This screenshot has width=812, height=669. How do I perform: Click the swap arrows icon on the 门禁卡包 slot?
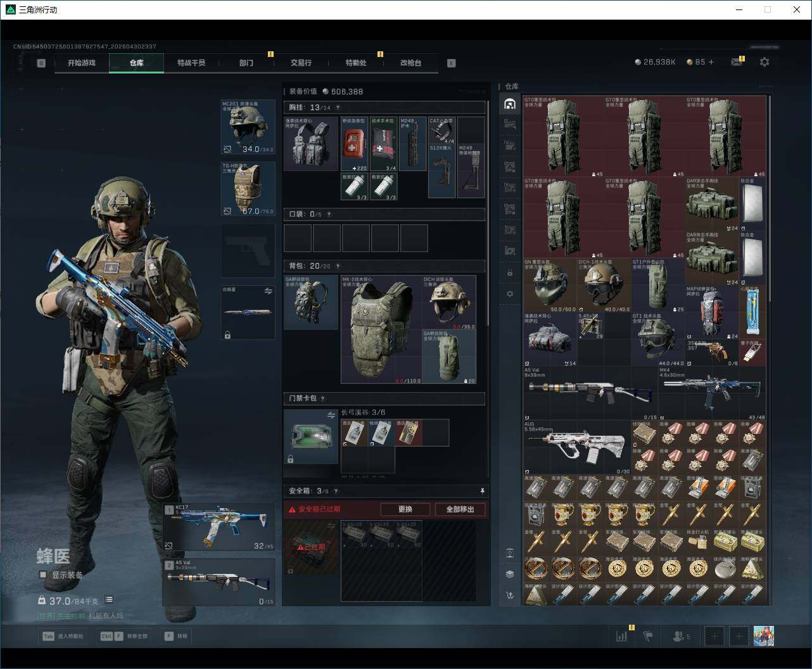click(331, 415)
